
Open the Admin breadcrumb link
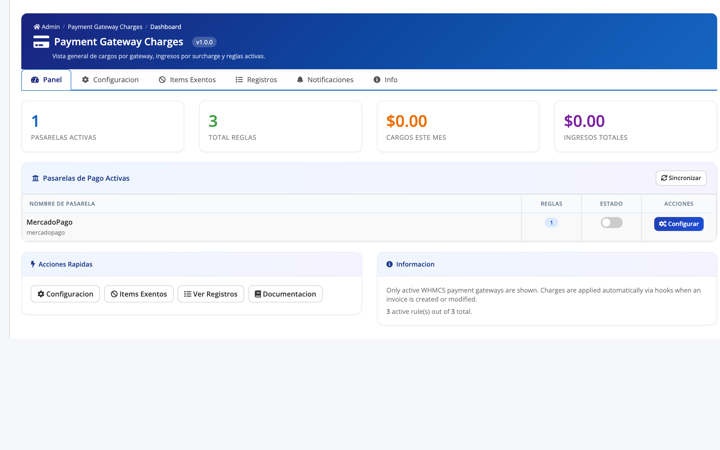51,27
